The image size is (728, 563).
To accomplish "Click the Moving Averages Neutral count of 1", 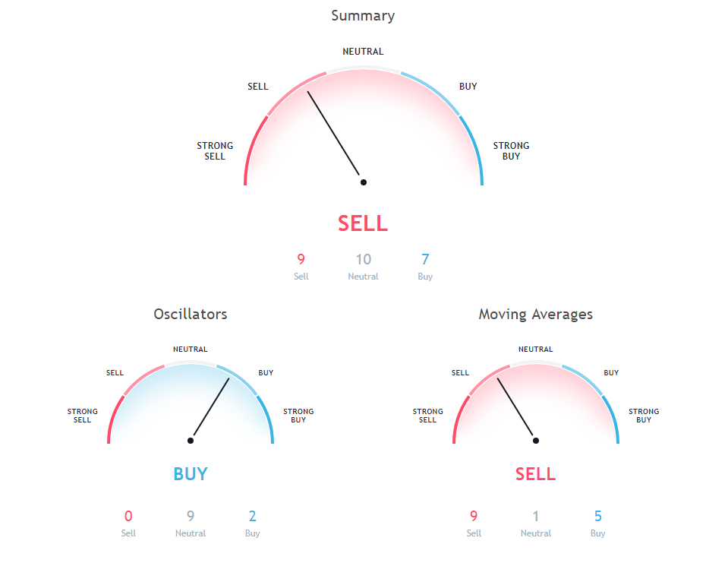I will (535, 517).
